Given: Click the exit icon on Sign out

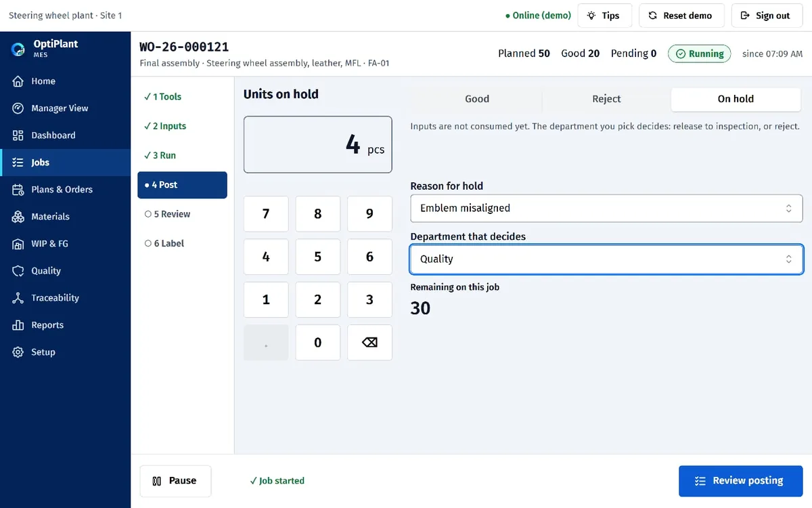Looking at the screenshot, I should (745, 16).
